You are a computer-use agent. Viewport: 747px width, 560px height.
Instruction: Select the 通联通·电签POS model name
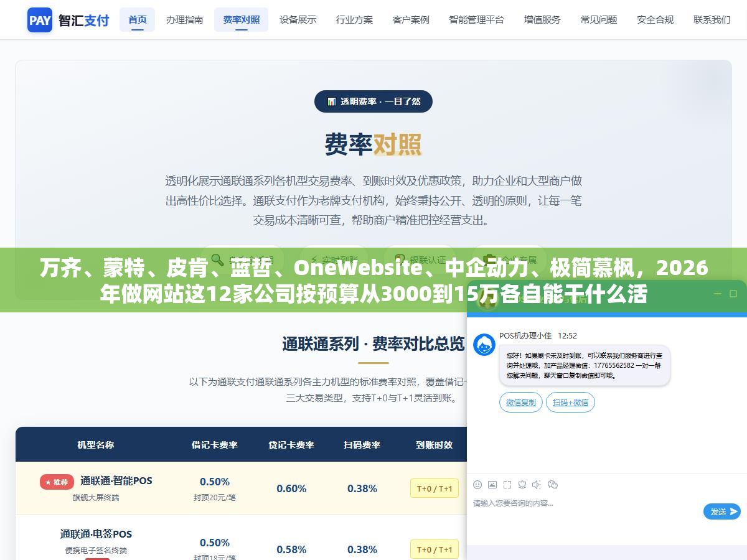pos(96,534)
